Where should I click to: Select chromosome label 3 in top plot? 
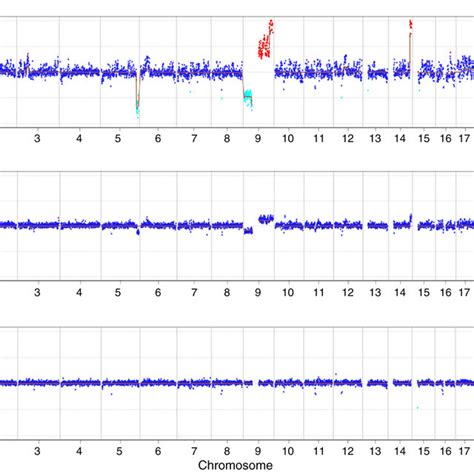tap(37, 138)
